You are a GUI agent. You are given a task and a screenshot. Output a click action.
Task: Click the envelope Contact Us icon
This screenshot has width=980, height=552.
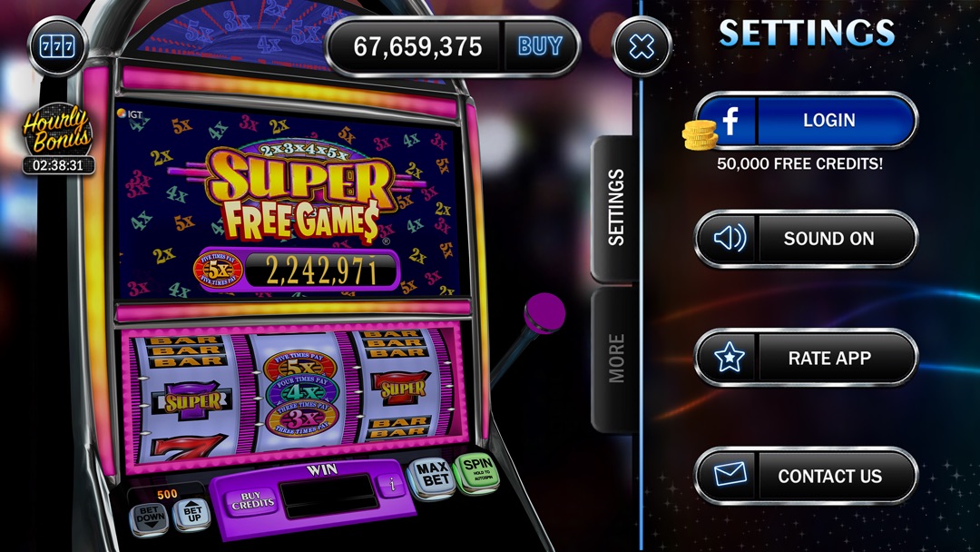[729, 475]
